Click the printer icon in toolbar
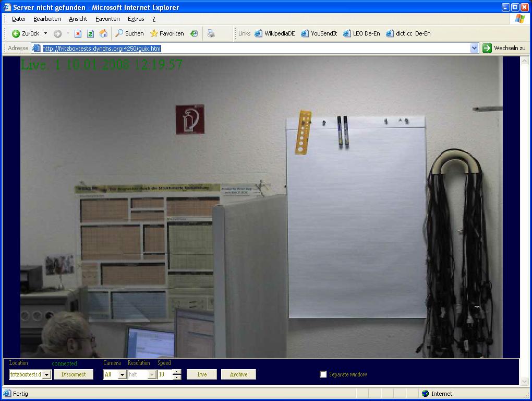Viewport: 532px width, 401px height. click(211, 33)
